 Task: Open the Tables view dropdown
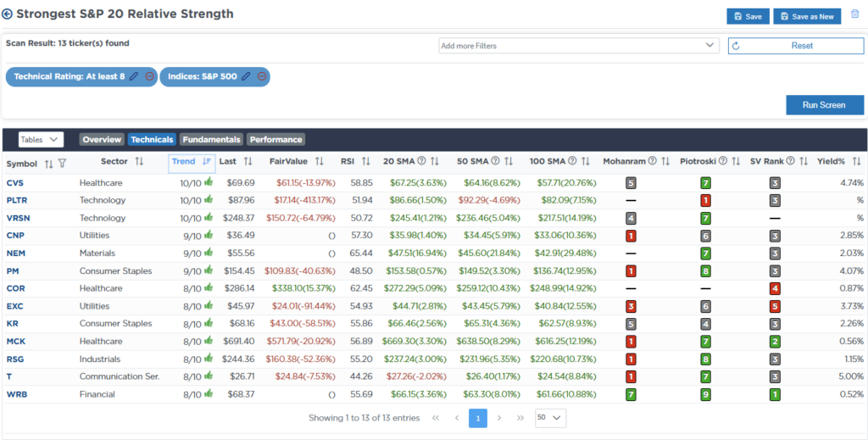pos(41,140)
